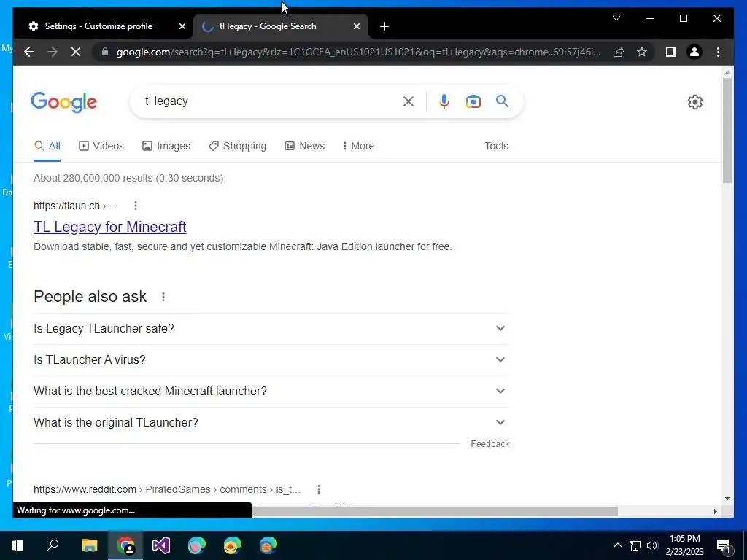This screenshot has width=747, height=560.
Task: Switch to Videos results tab
Action: point(101,146)
